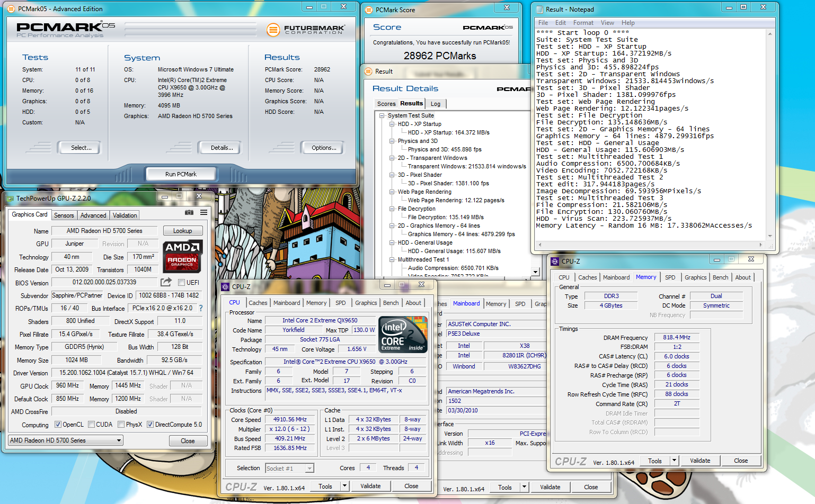Click the Options... button under Results

pyautogui.click(x=324, y=148)
